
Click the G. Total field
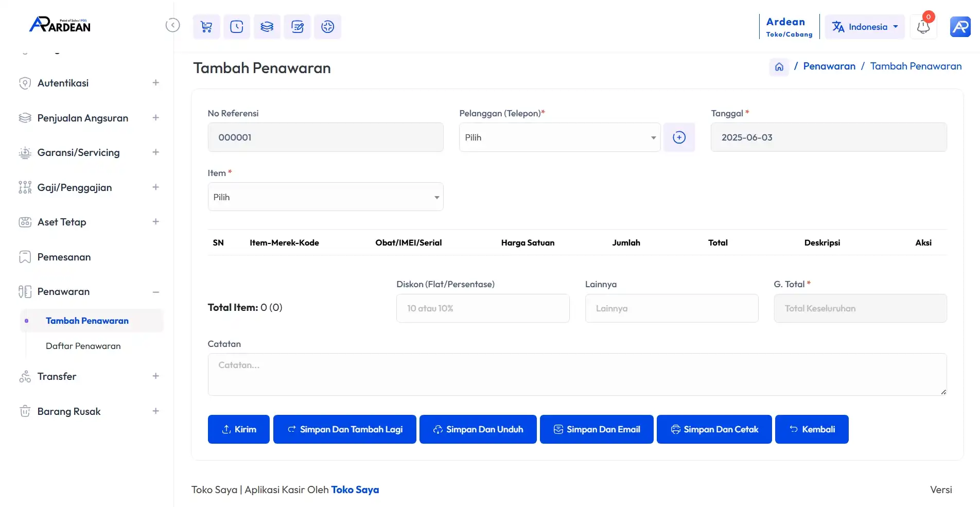click(x=860, y=308)
